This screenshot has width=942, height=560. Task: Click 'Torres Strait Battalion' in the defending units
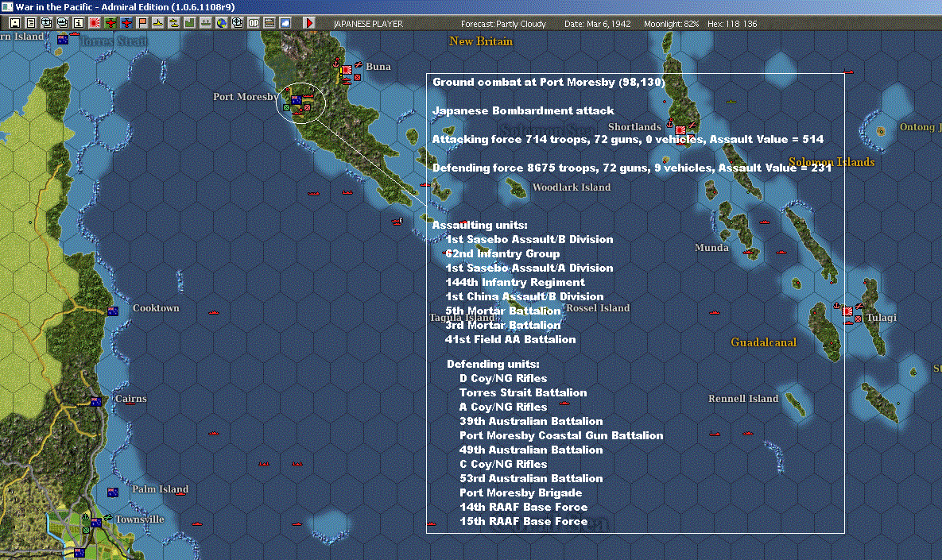(x=523, y=392)
